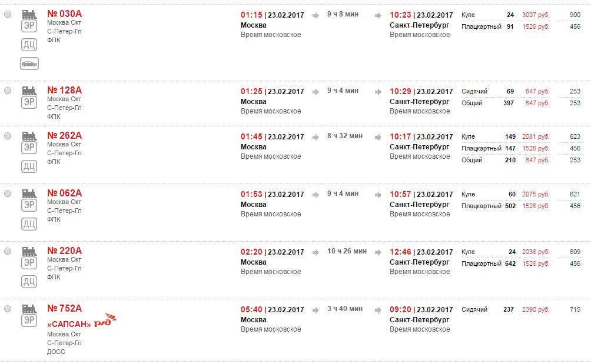This screenshot has height=364, width=591.
Task: Select the radio button for train 128А
Action: coord(8,91)
